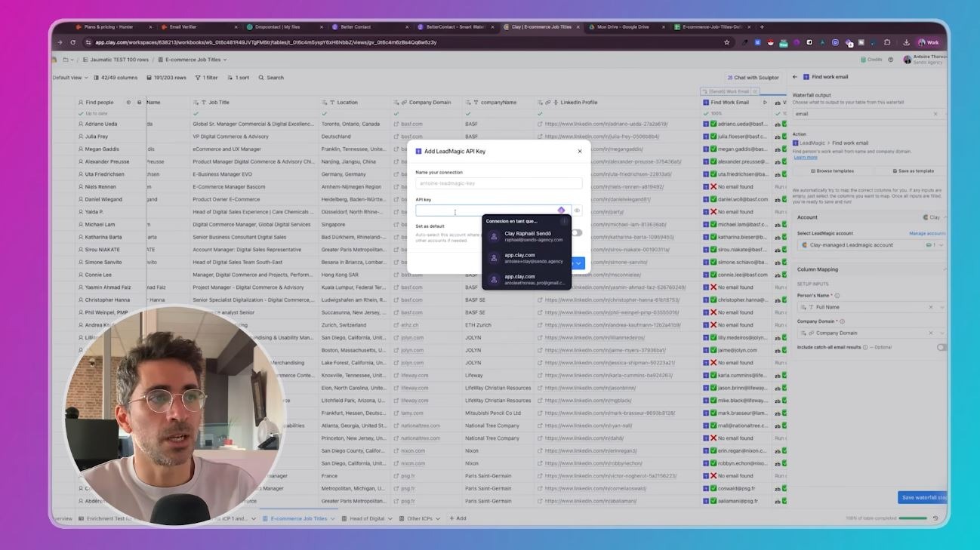The height and width of the screenshot is (550, 980).
Task: Switch to Head of Digital sheet tab
Action: click(x=366, y=518)
